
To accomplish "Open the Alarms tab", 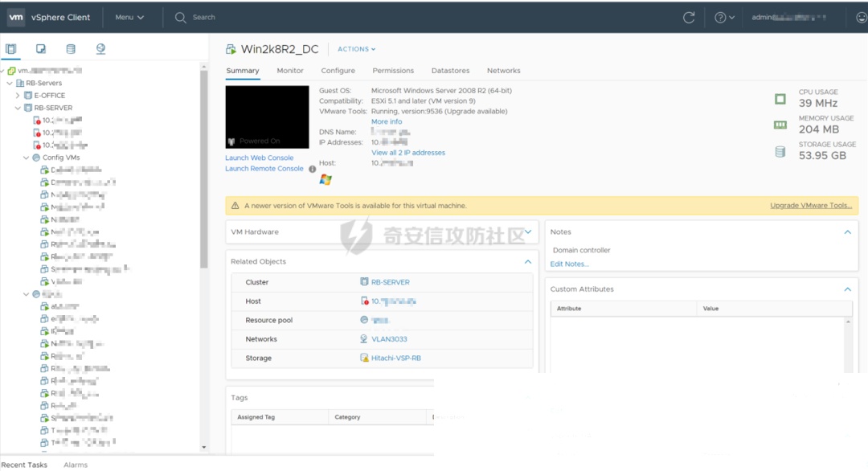I will coord(76,465).
